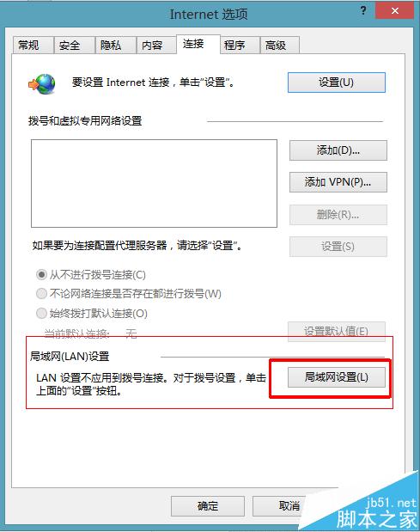Select 从不进行拨号连接 radio option

(41, 274)
